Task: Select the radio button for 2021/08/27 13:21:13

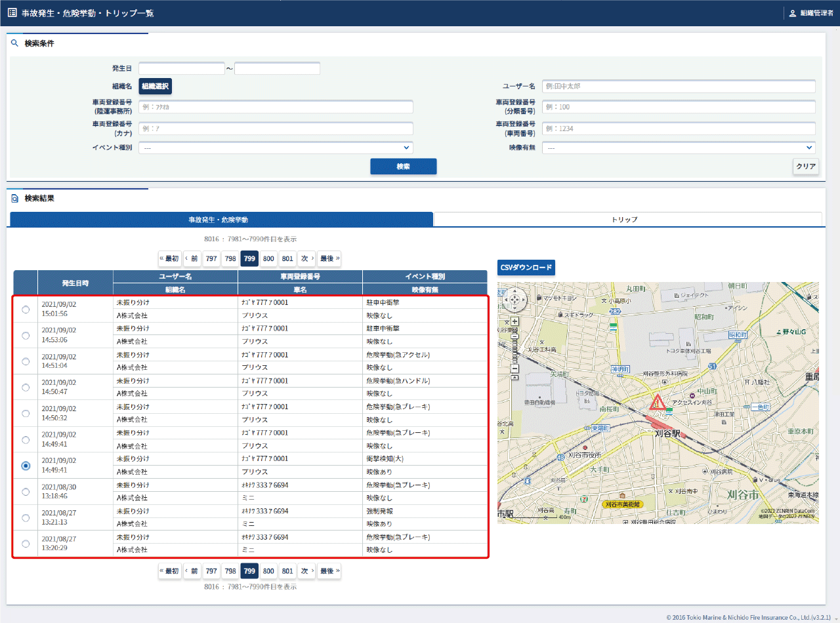Action: click(x=26, y=518)
